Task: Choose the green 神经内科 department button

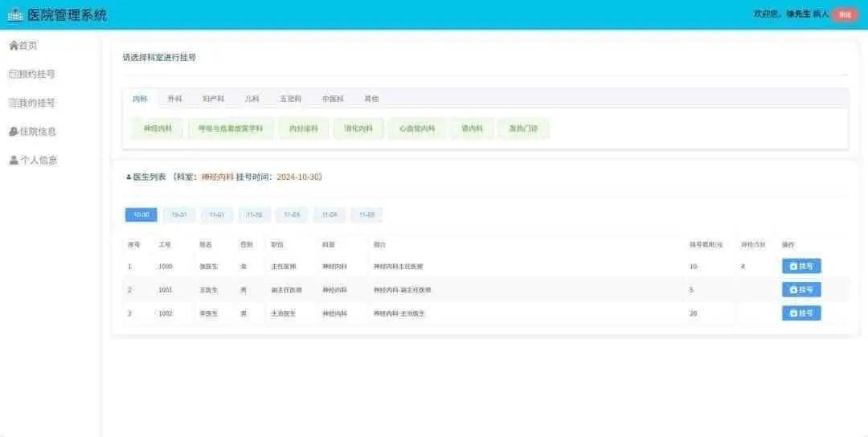Action: click(x=158, y=129)
